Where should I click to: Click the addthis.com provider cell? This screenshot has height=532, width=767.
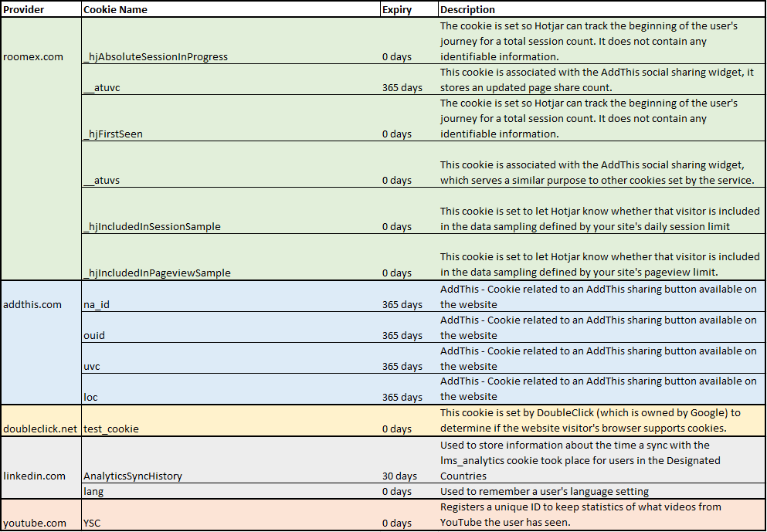pyautogui.click(x=41, y=342)
